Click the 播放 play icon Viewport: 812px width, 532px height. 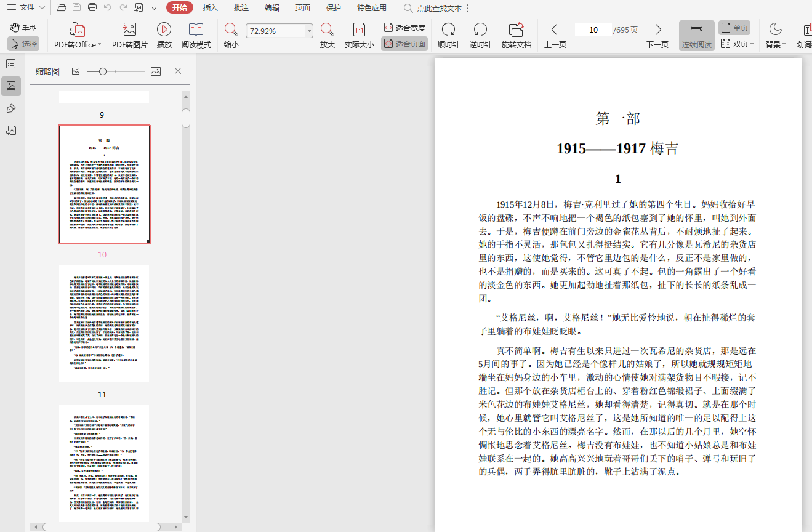[x=164, y=29]
